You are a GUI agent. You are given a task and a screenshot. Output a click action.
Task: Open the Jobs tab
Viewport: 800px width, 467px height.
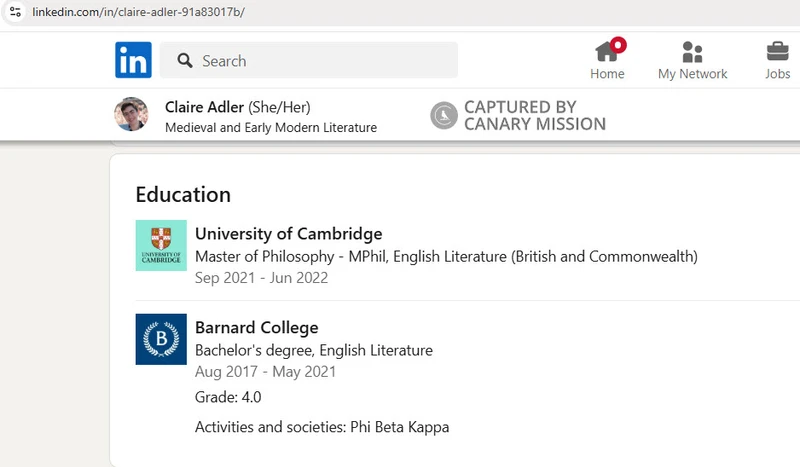pyautogui.click(x=778, y=61)
